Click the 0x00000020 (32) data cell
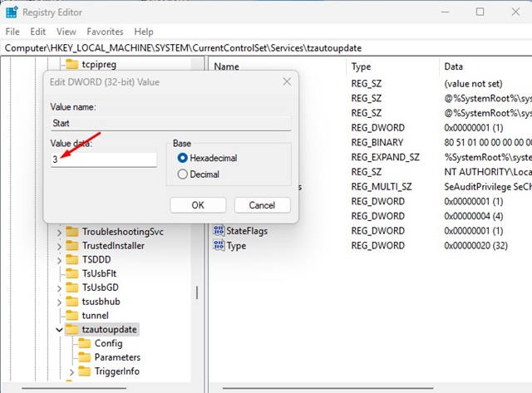Screen dimensions: 532x393 (475, 245)
